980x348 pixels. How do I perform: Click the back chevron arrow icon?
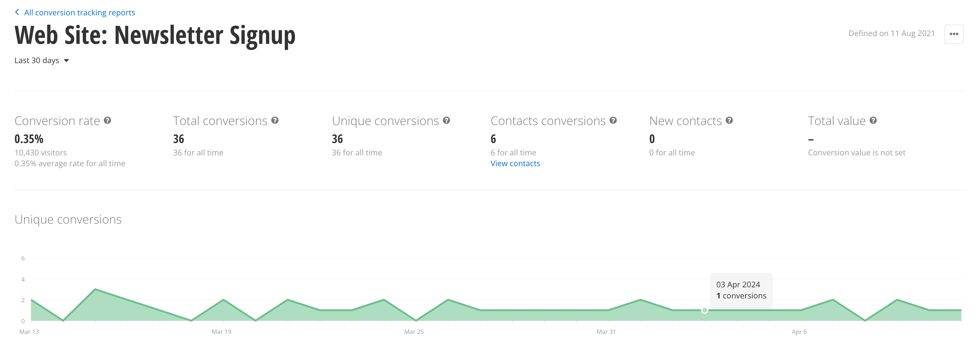coord(17,12)
